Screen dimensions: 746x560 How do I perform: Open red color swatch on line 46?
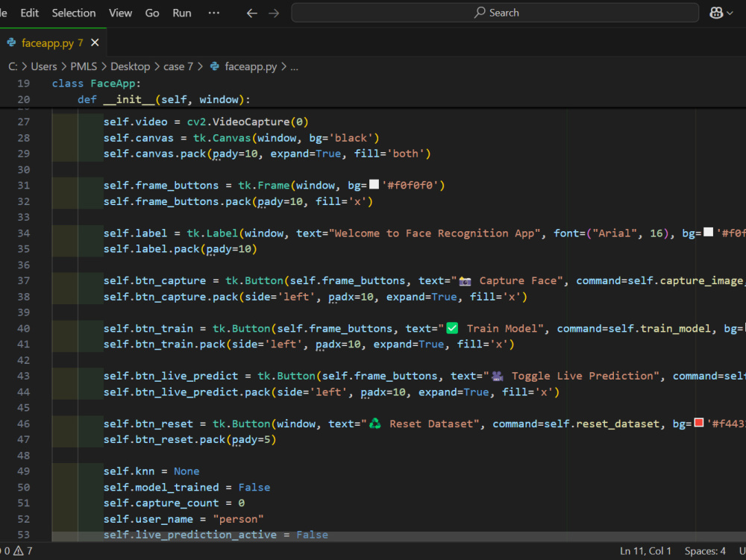699,423
